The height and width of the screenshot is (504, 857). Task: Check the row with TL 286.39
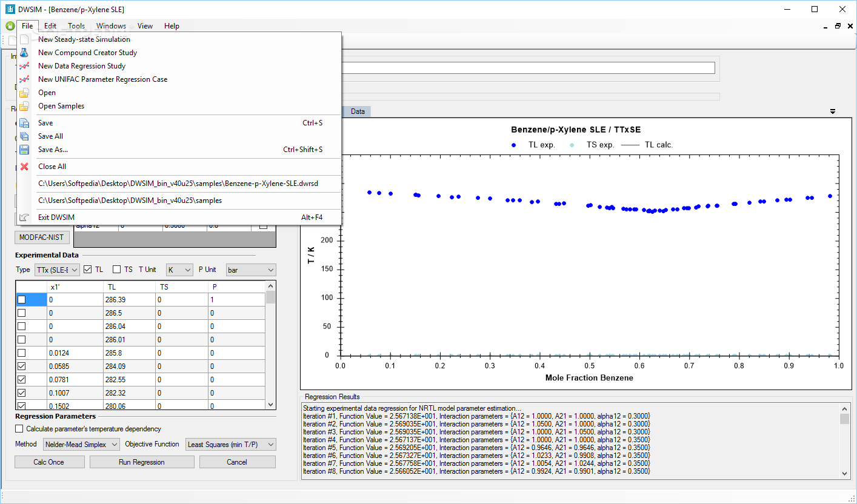[x=21, y=300]
